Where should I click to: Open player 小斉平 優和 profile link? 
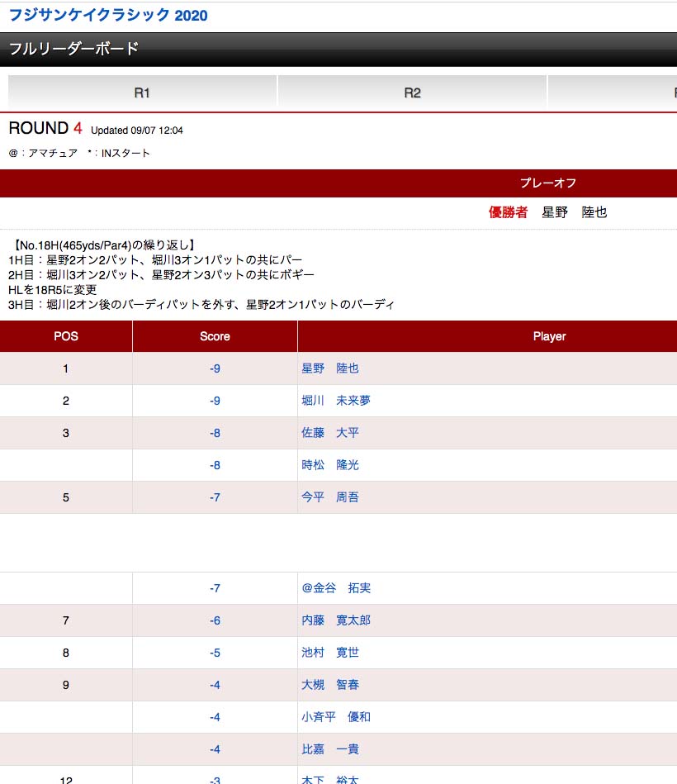336,717
